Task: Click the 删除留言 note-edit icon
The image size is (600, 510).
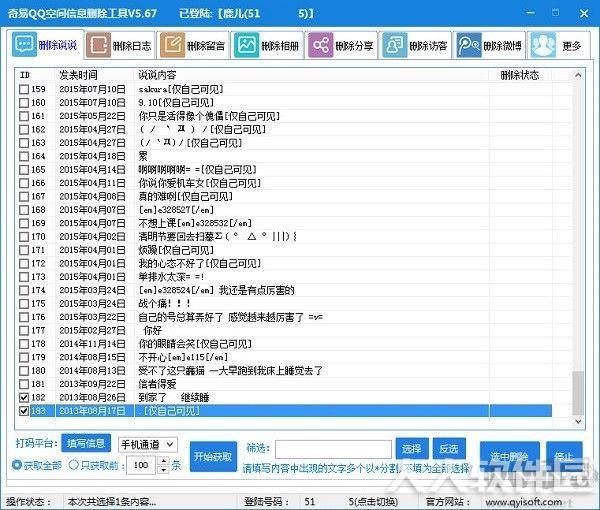Action: pyautogui.click(x=172, y=45)
